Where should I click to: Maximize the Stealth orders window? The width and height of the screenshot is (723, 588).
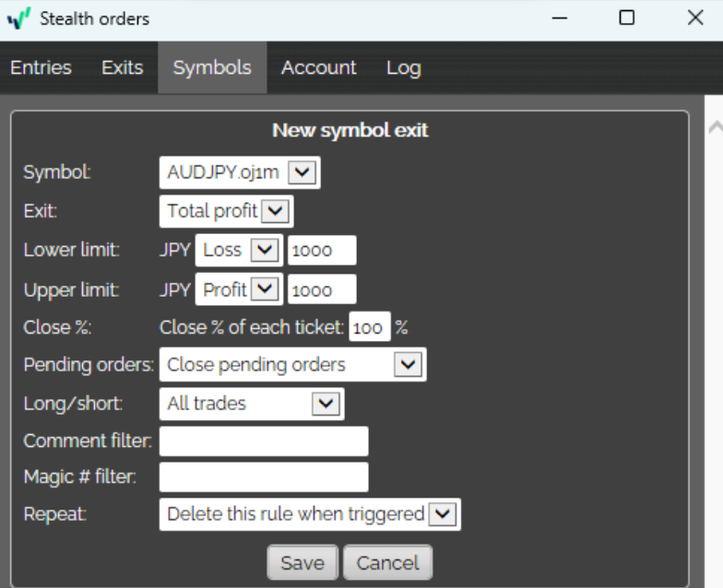coord(627,18)
